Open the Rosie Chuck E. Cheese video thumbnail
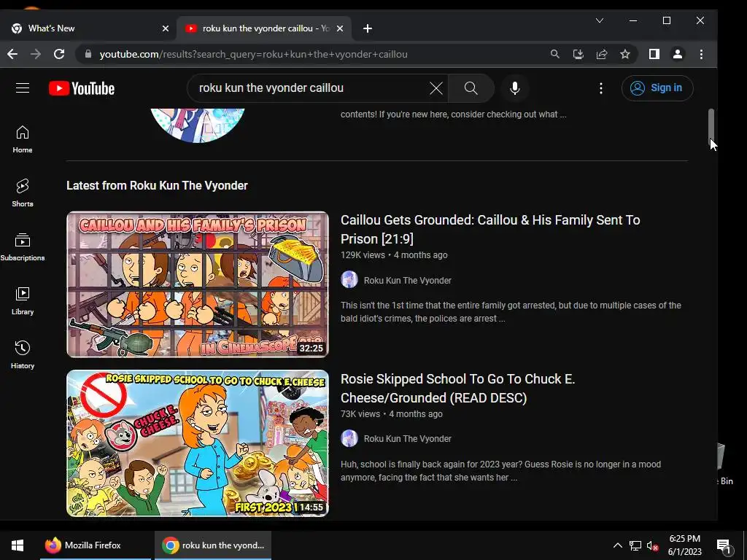The width and height of the screenshot is (747, 560). (x=198, y=443)
